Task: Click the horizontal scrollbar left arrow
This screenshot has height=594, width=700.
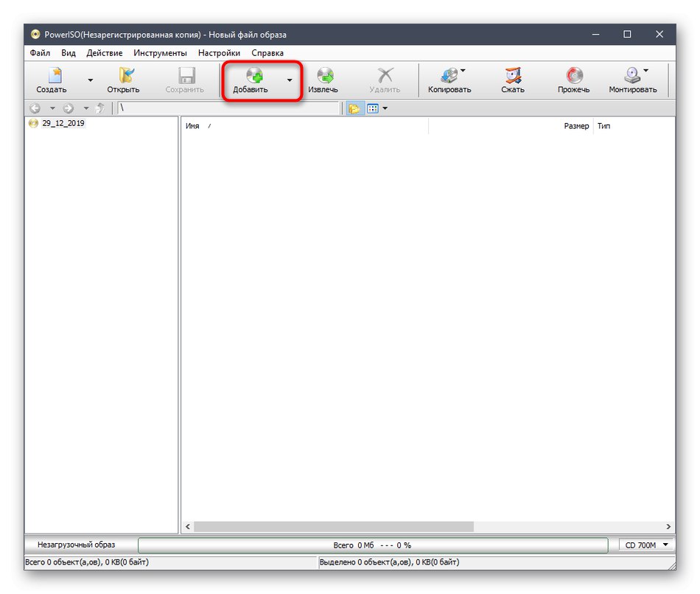Action: (x=188, y=526)
